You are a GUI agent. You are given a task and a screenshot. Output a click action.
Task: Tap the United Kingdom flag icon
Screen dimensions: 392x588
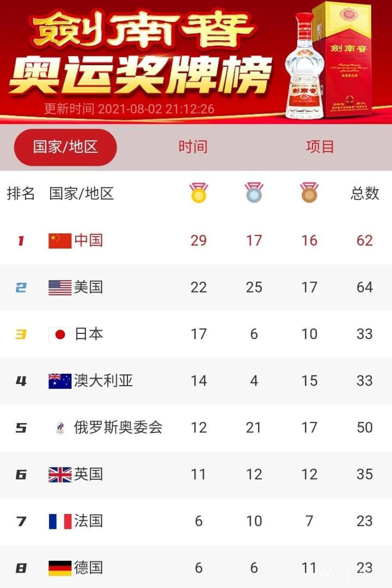click(60, 474)
